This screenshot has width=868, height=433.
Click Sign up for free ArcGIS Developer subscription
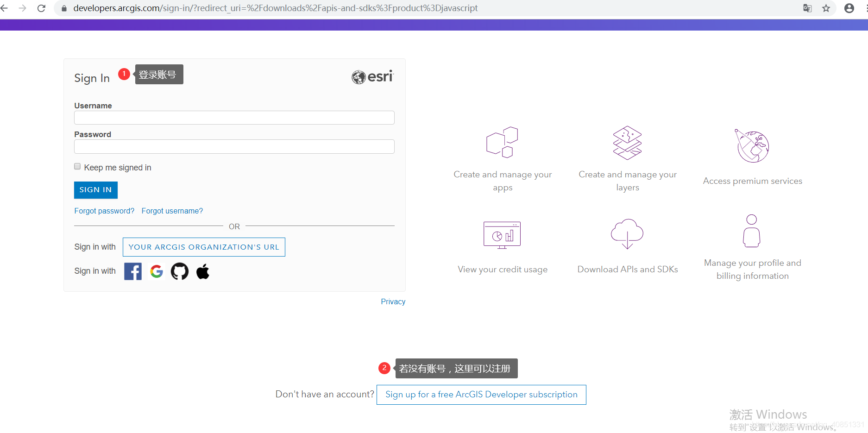pyautogui.click(x=481, y=395)
